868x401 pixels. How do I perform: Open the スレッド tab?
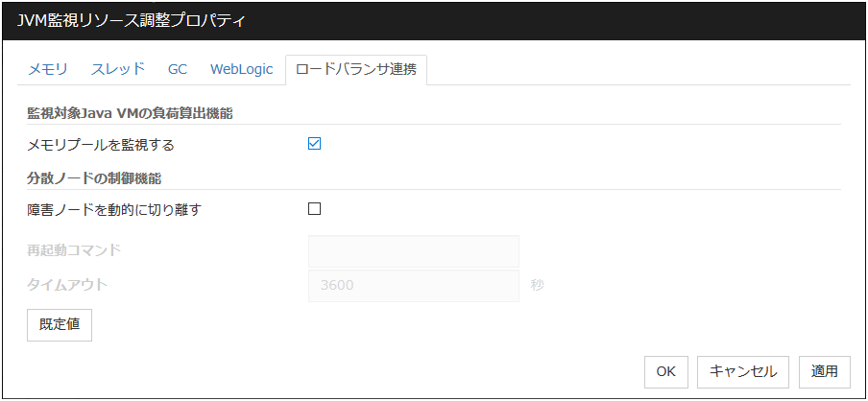pyautogui.click(x=118, y=69)
